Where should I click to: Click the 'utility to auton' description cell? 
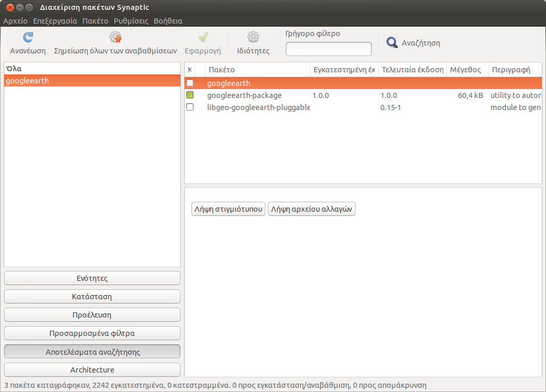click(516, 95)
